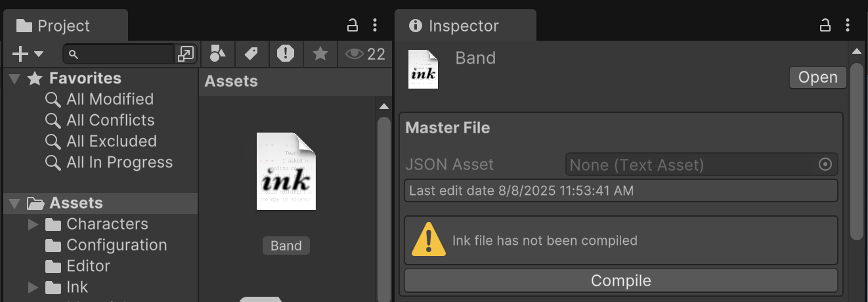Click the search by import log type icon
868x302 pixels.
(286, 54)
